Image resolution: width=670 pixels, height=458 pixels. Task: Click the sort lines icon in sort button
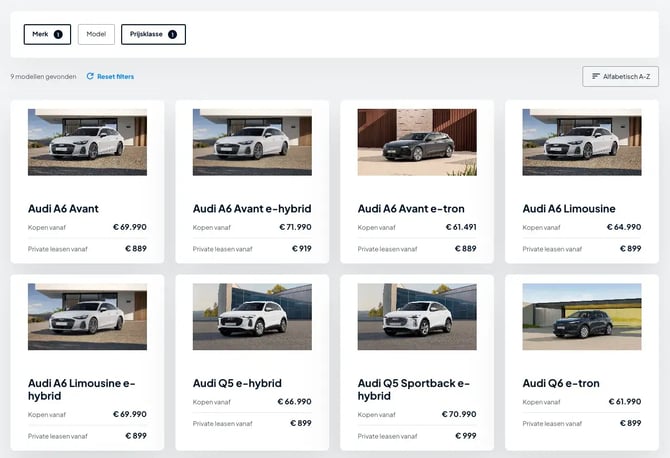click(596, 76)
